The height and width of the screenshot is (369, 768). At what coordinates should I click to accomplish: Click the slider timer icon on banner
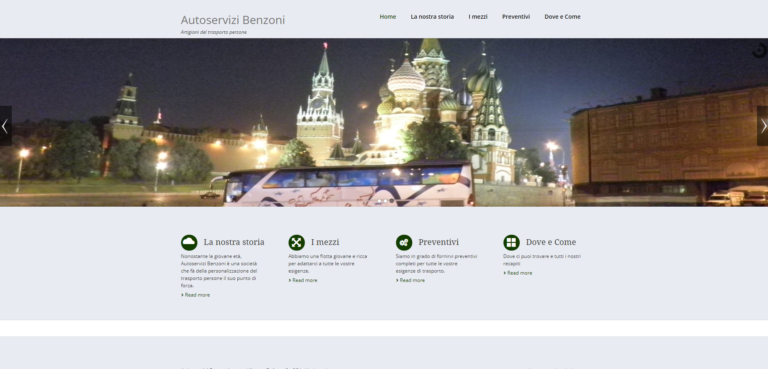tap(759, 50)
